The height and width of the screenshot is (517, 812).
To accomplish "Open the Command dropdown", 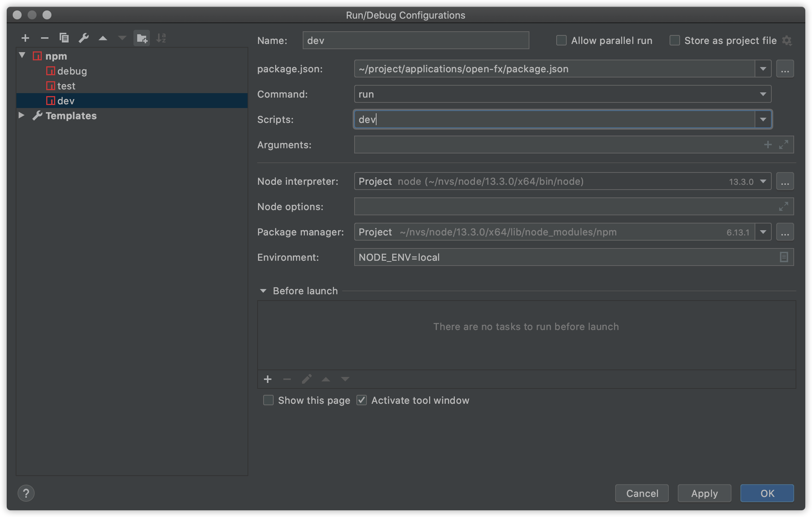I will click(x=763, y=94).
